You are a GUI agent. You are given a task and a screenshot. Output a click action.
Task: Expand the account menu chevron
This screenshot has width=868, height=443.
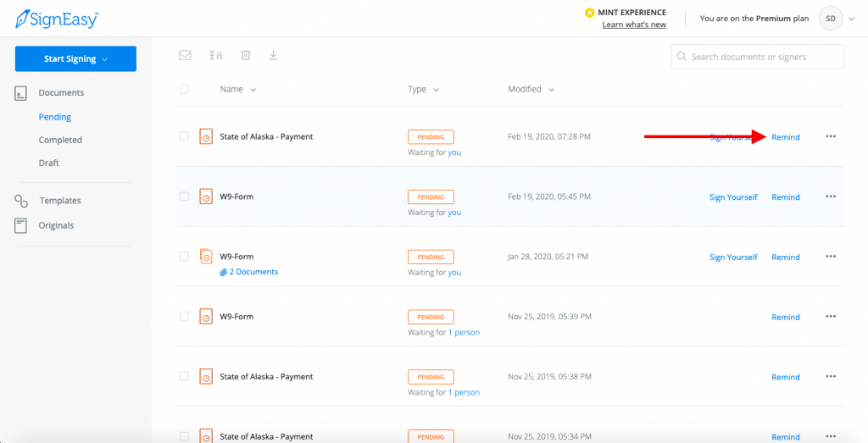(x=851, y=19)
